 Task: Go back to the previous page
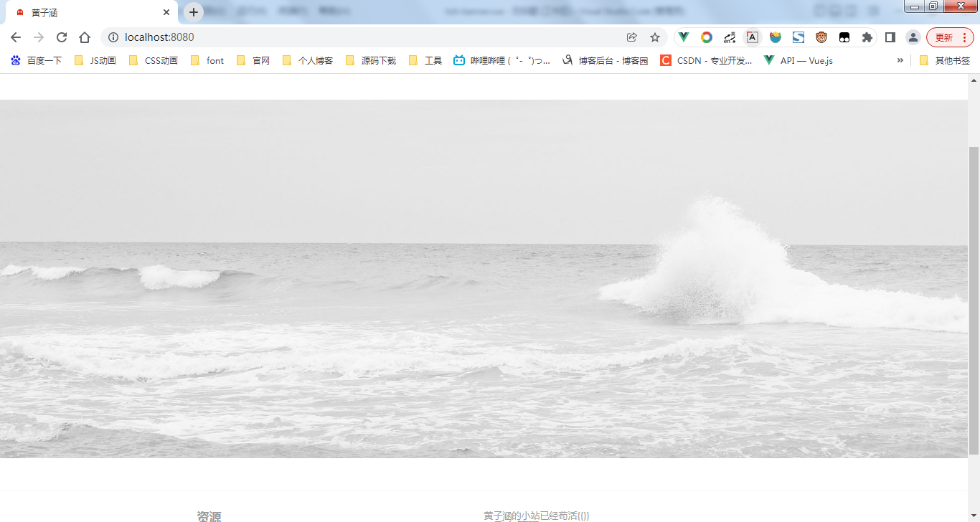click(16, 37)
